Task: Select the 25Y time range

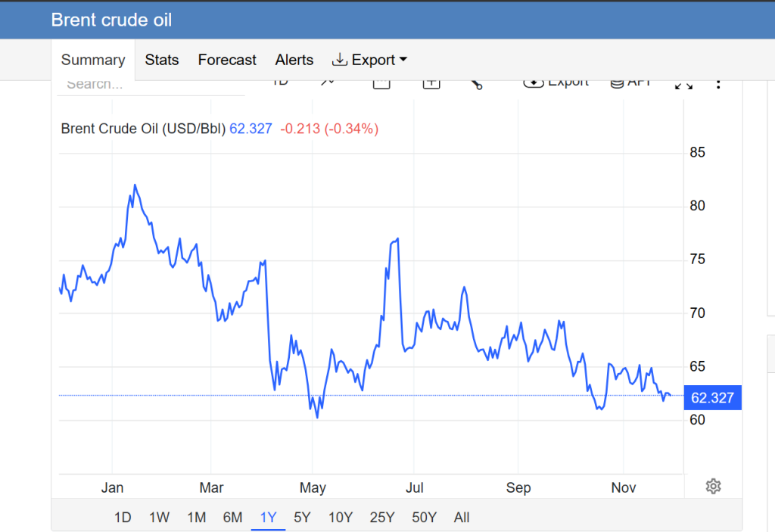Action: pos(382,517)
